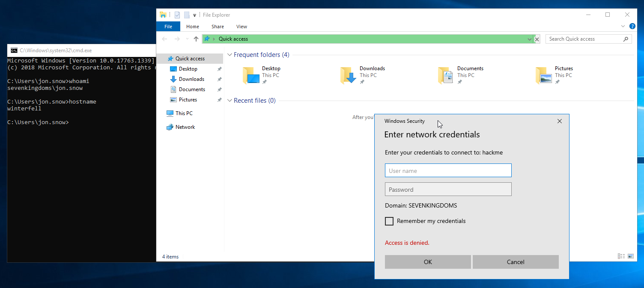Open the Customize Quick Access Toolbar dropdown
This screenshot has width=644, height=288.
pos(194,15)
